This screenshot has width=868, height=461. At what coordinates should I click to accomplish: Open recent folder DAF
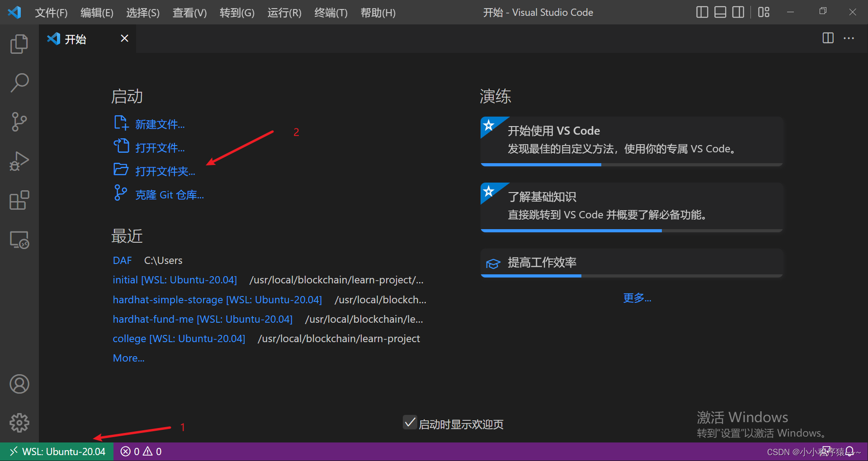click(122, 260)
